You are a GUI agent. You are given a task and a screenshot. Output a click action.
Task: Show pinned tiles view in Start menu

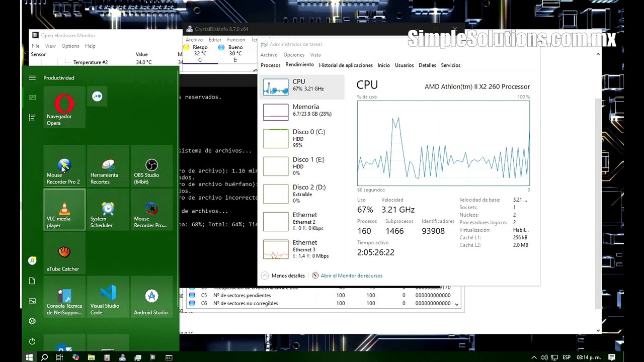[32, 97]
